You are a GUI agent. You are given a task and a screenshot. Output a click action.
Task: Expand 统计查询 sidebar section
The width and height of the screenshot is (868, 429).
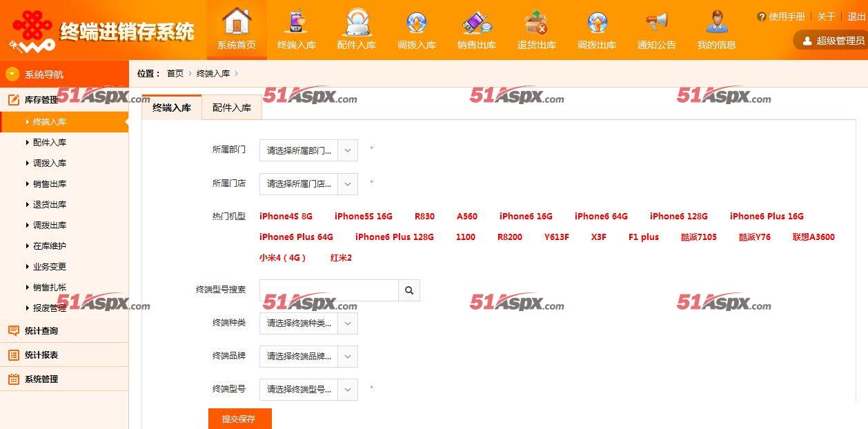click(64, 330)
